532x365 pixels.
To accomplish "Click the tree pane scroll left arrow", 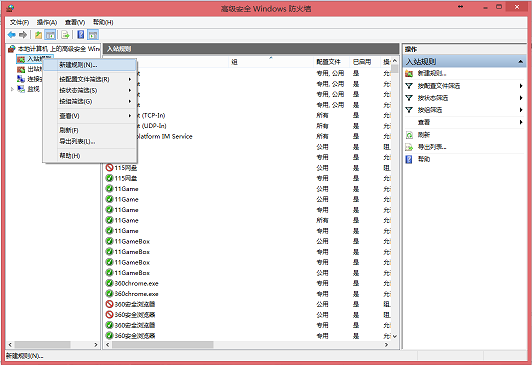I will [x=10, y=345].
